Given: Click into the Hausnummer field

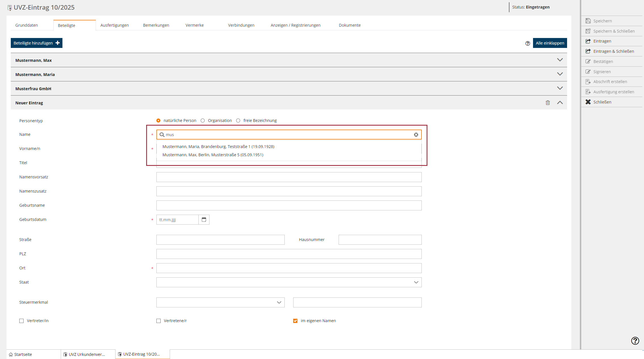Looking at the screenshot, I should [380, 240].
